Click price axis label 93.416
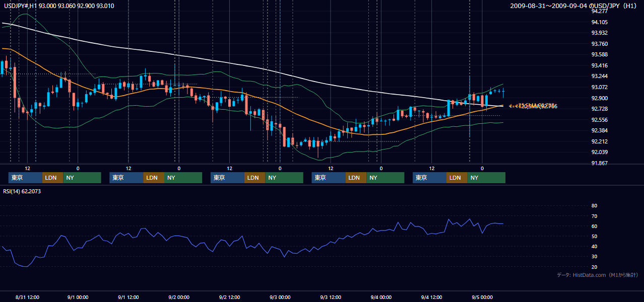Image resolution: width=644 pixels, height=302 pixels. 599,65
